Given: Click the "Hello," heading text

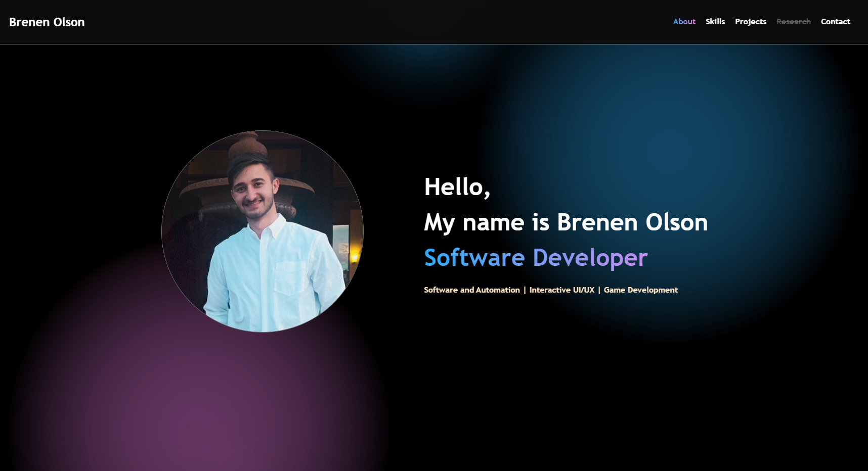Looking at the screenshot, I should (457, 187).
